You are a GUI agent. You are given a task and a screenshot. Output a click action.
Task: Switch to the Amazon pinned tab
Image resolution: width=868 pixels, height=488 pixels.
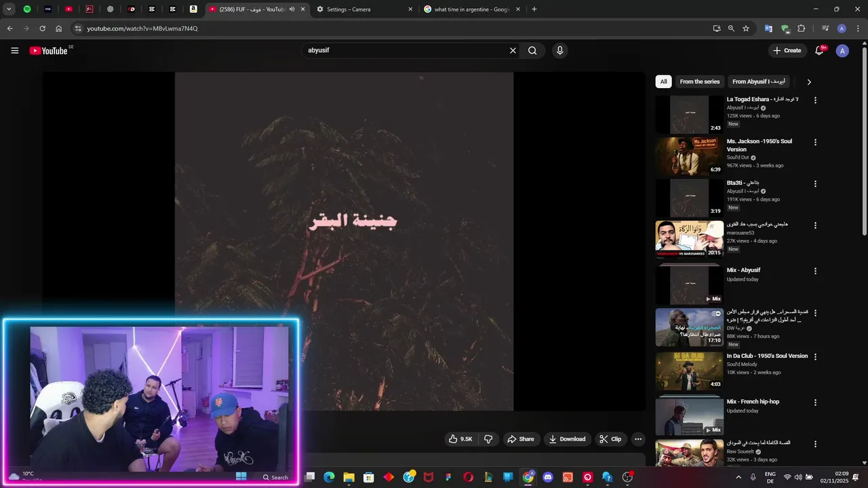coord(193,9)
